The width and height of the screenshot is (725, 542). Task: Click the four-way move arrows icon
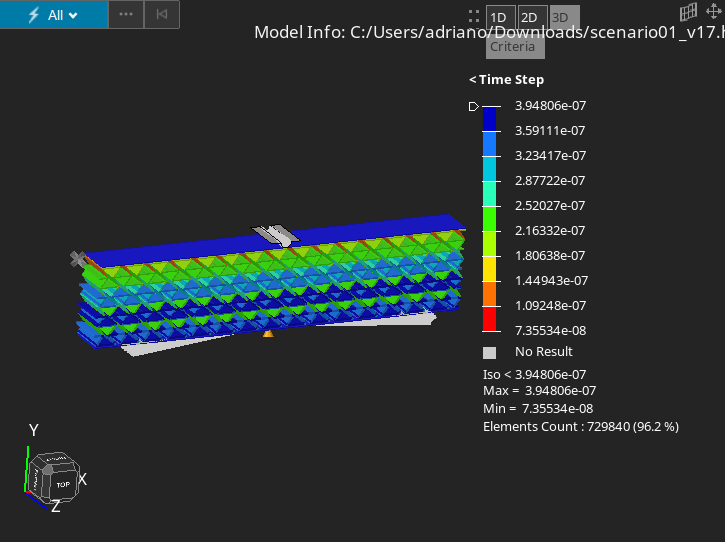714,11
